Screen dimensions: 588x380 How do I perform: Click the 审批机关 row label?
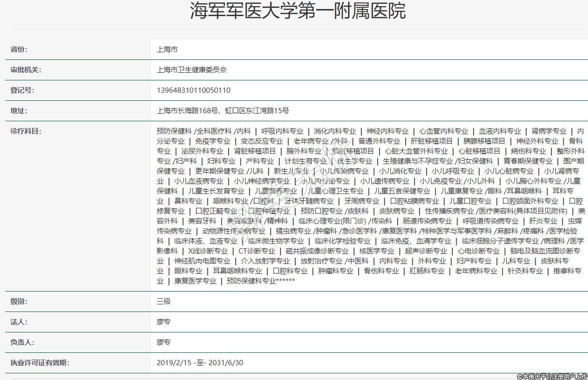(26, 70)
